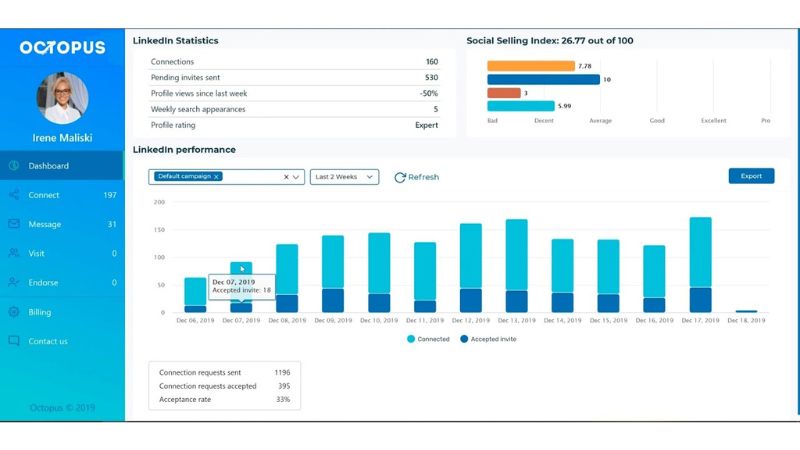
Task: Click Irene Maliski profile photo
Action: (62, 98)
